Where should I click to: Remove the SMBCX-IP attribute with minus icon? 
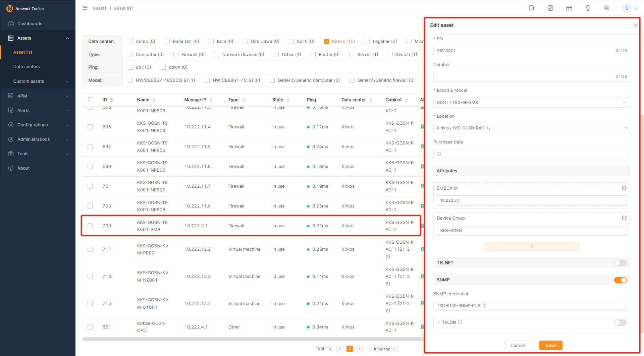(624, 188)
